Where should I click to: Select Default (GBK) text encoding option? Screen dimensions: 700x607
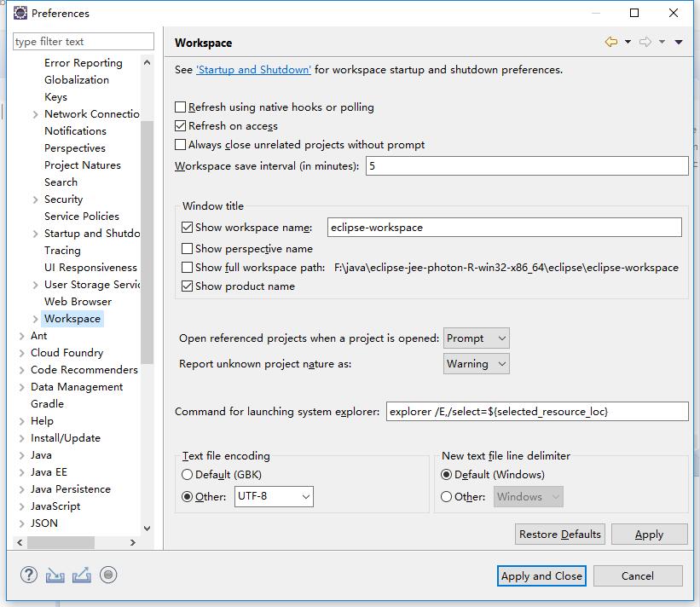coord(187,475)
